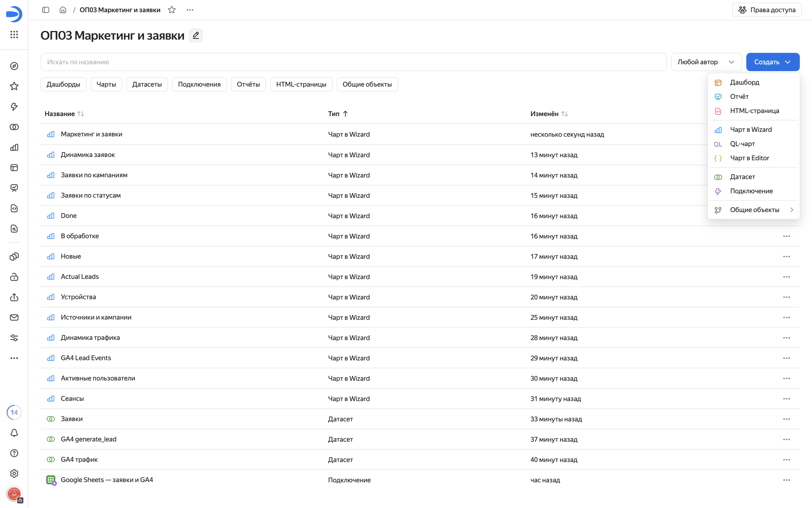Toggle the sidebar panel icon in breadcrumb bar
The width and height of the screenshot is (812, 508).
coord(46,10)
